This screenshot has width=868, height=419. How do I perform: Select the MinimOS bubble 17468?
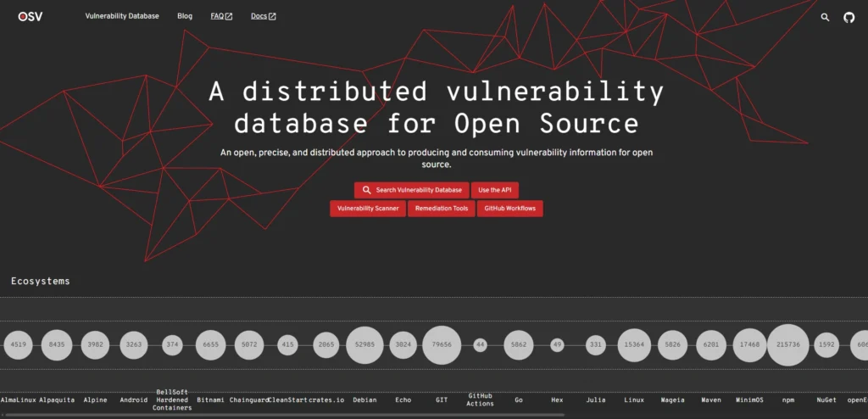(749, 344)
